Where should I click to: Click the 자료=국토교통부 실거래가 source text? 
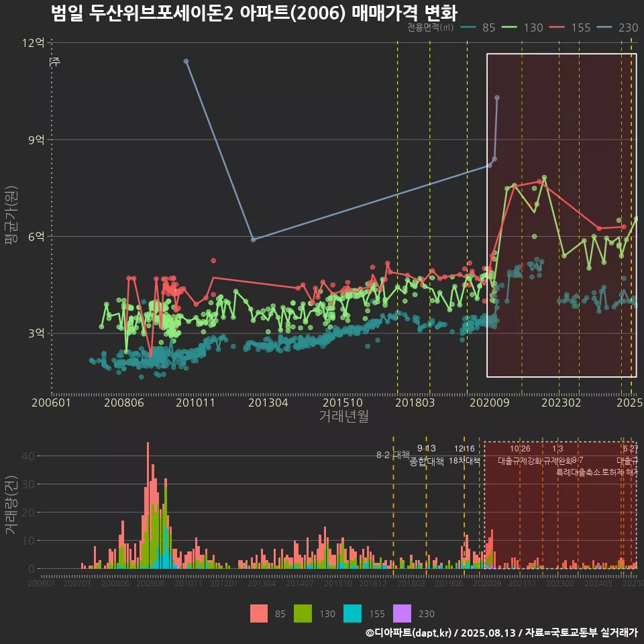581,633
